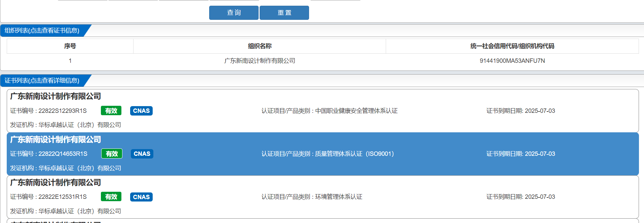Image resolution: width=644 pixels, height=223 pixels.
Task: Select 中国职业健康安全管理体系认证 certification type text
Action: tap(356, 111)
